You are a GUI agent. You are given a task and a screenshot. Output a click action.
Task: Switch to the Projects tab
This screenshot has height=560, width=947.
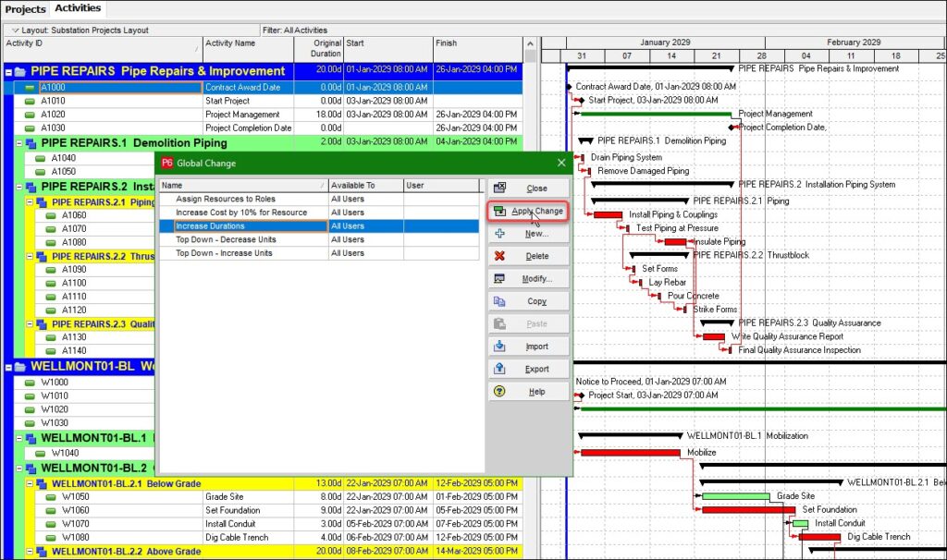click(x=24, y=9)
